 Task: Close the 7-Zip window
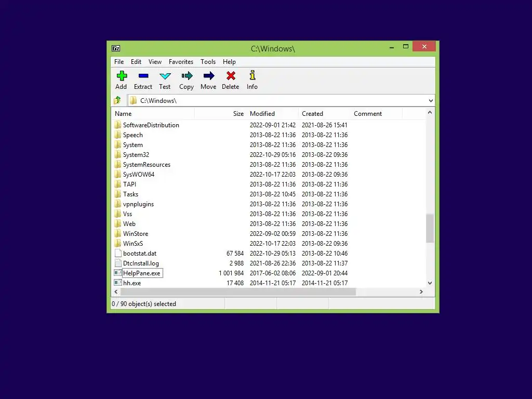click(424, 46)
